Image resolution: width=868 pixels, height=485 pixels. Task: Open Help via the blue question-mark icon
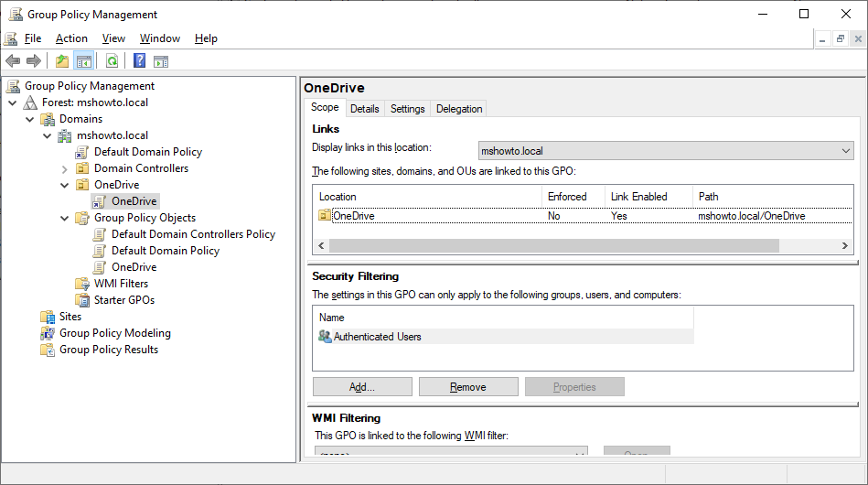point(140,60)
